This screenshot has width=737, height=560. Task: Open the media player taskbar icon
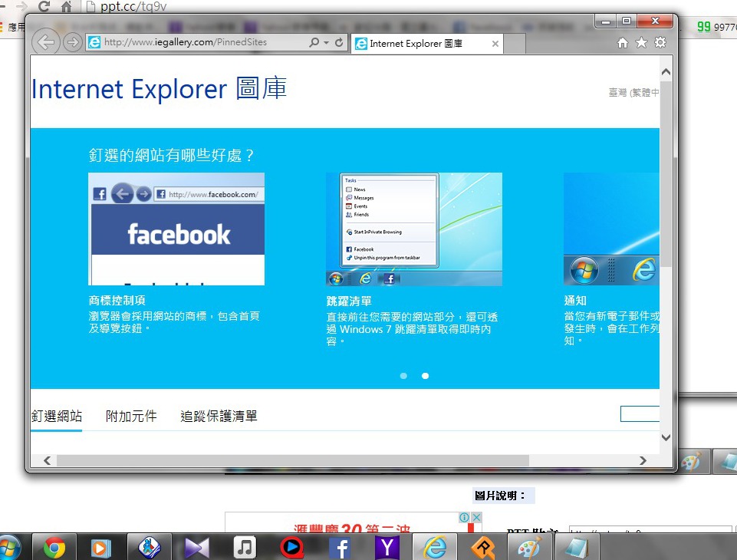pyautogui.click(x=100, y=548)
